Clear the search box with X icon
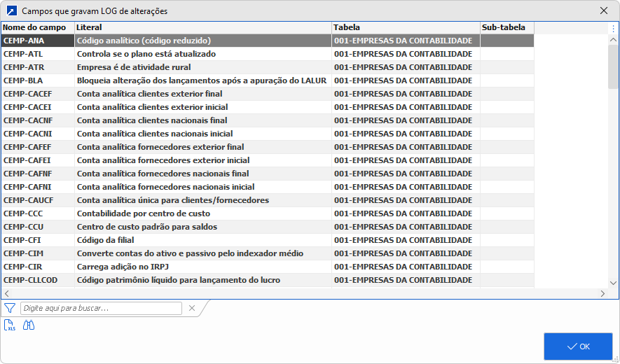The width and height of the screenshot is (620, 364). click(191, 308)
